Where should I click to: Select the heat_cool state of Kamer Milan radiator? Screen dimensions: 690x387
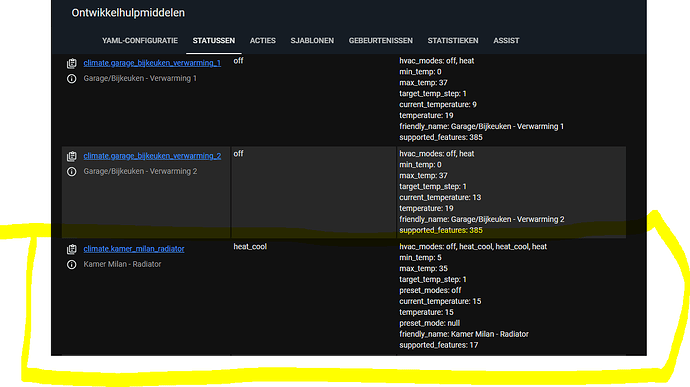(x=250, y=247)
